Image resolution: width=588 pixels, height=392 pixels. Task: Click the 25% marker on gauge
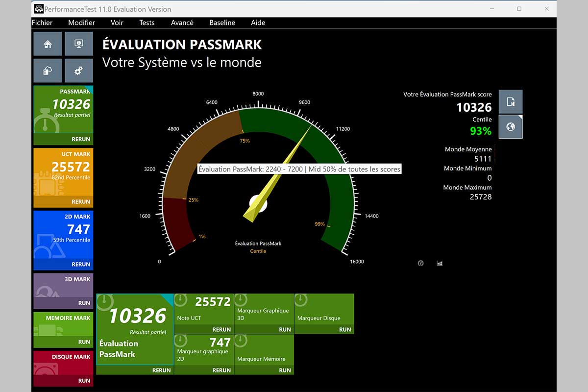click(x=193, y=200)
